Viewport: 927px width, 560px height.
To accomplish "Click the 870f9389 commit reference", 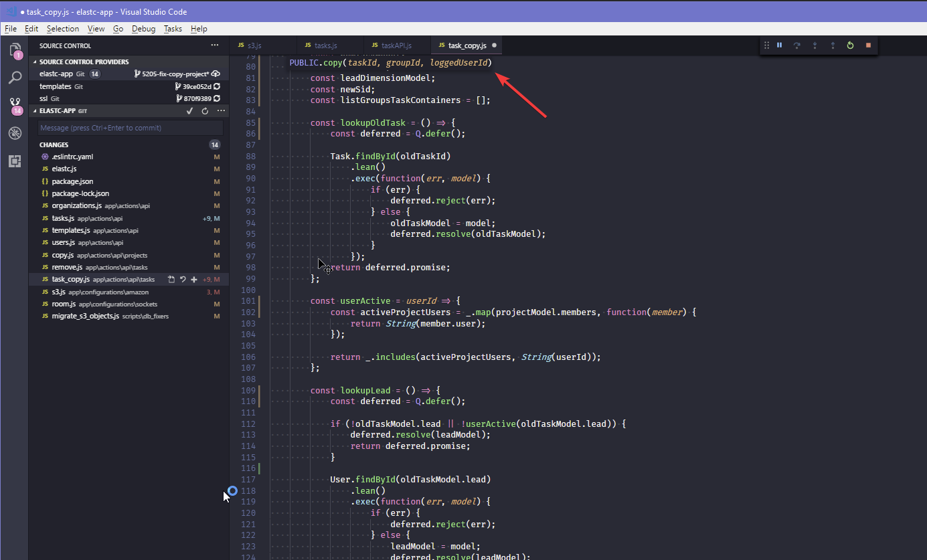I will coord(193,98).
